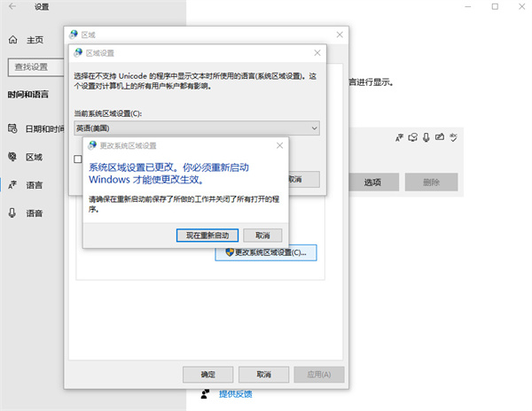Open the 日期和时间 settings page
Screen dimensions: 532x411
click(x=45, y=128)
